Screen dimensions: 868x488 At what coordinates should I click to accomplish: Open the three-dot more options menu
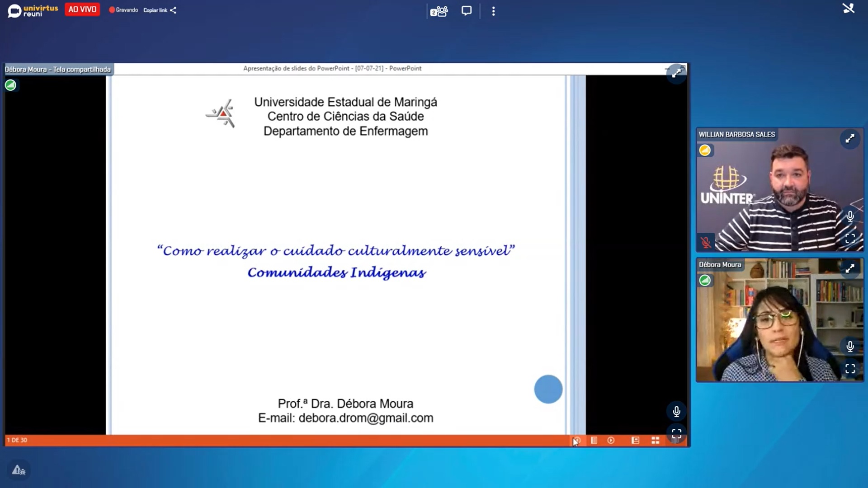493,11
